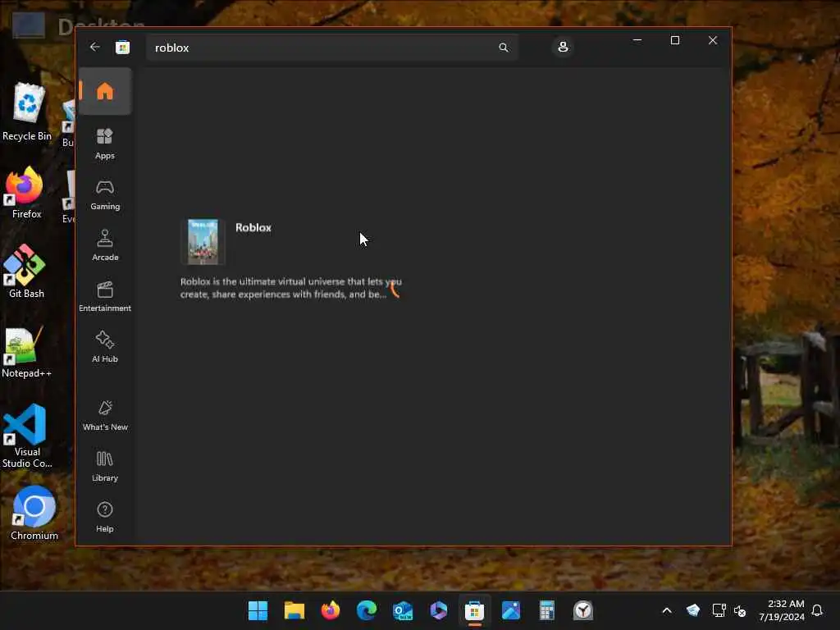840x630 pixels.
Task: Minimize the Microsoft Store window
Action: coord(637,40)
